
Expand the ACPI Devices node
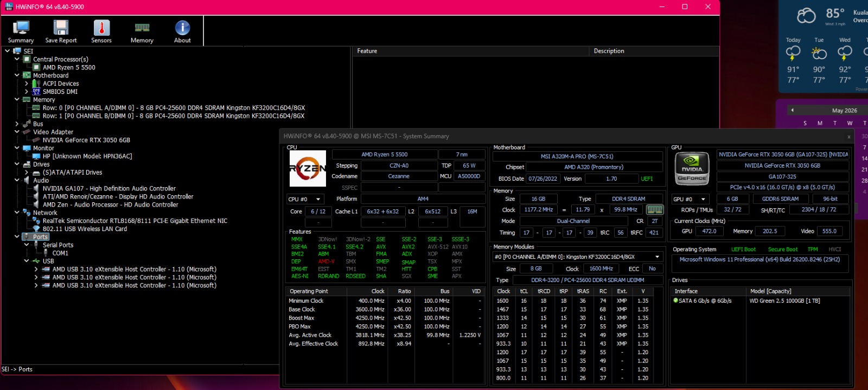pyautogui.click(x=27, y=84)
